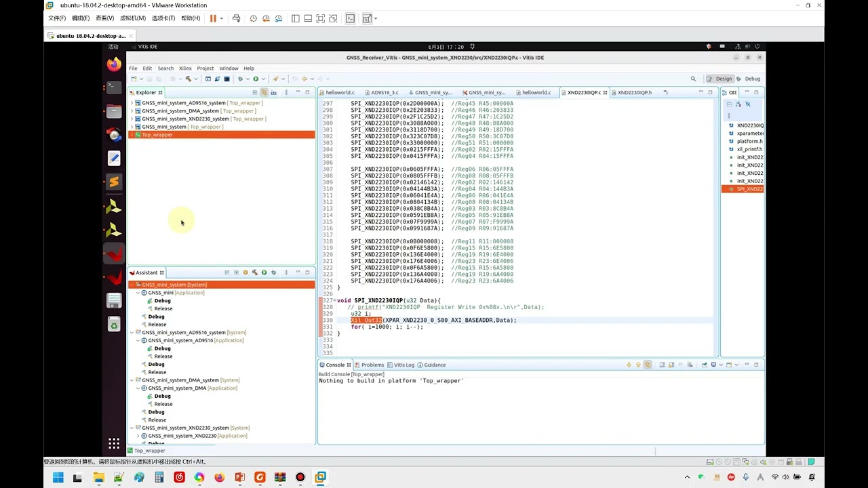Sort the Outline panel alphabetically
The width and height of the screenshot is (868, 488).
[738, 104]
